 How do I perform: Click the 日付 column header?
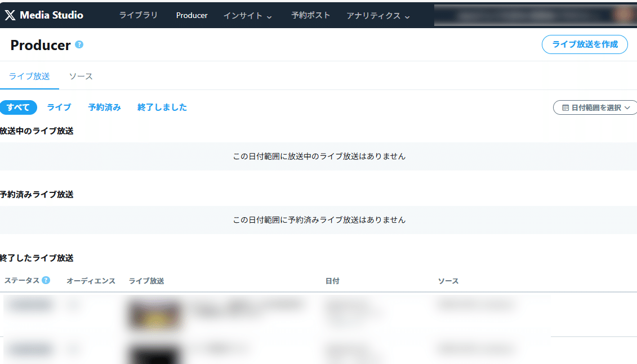pos(332,281)
